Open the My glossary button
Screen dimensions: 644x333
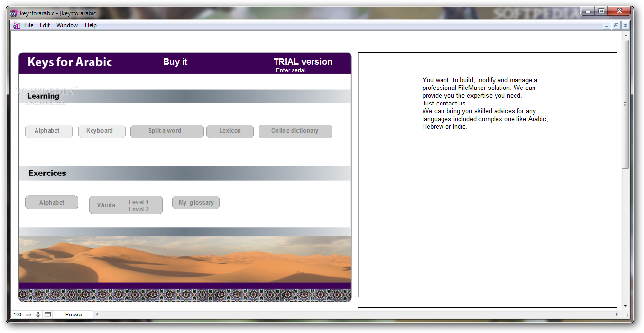pyautogui.click(x=196, y=202)
